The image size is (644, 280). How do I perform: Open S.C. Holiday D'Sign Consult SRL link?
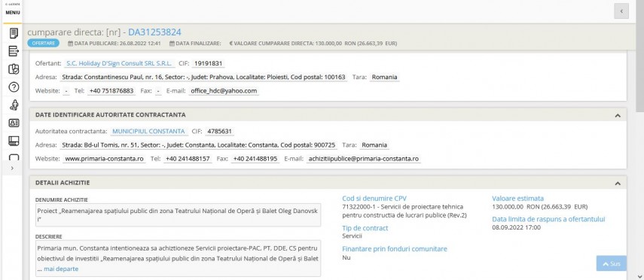pyautogui.click(x=119, y=64)
